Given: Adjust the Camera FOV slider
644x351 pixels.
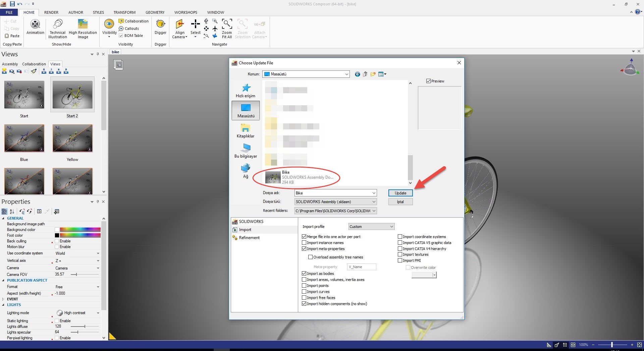Looking at the screenshot, I should tap(76, 275).
